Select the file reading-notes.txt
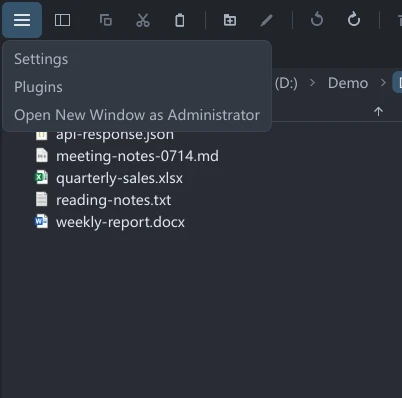 [113, 200]
